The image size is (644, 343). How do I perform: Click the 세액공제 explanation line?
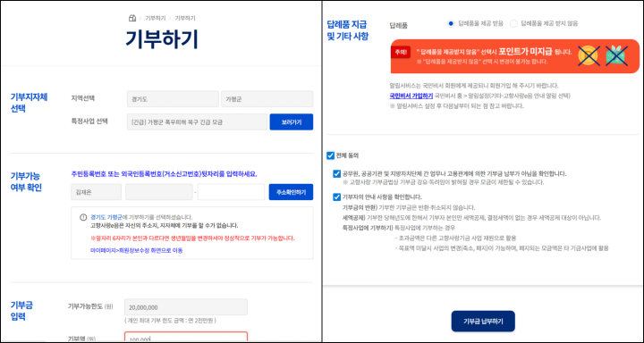[x=472, y=217]
